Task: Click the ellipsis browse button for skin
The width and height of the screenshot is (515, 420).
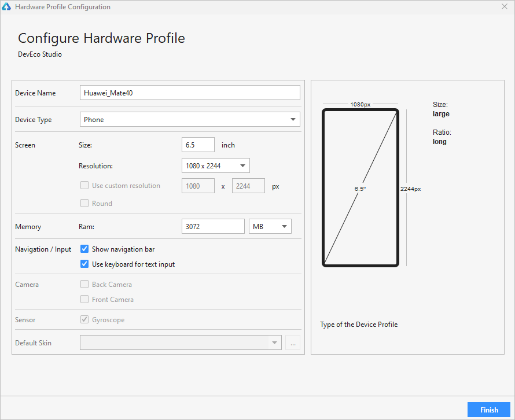Action: (x=293, y=343)
